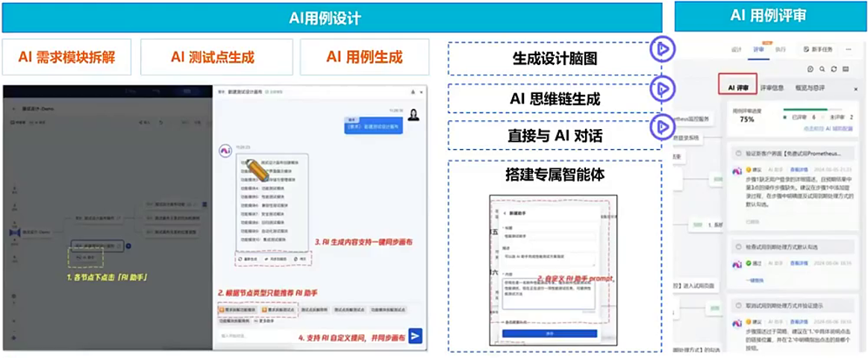868x358 pixels.
Task: Click the play icon beside AI 思维链生成
Action: (x=664, y=89)
